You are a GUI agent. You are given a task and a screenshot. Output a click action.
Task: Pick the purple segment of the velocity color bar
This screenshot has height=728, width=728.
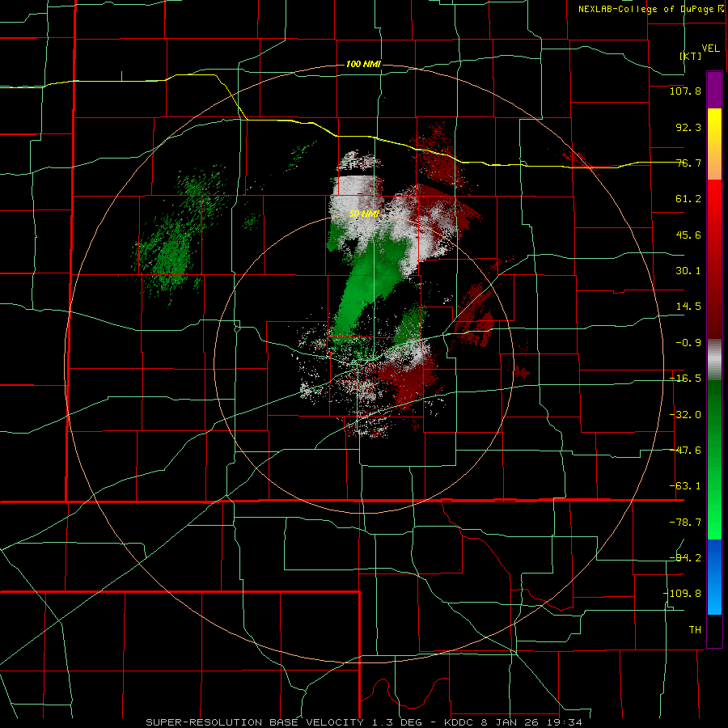click(714, 90)
